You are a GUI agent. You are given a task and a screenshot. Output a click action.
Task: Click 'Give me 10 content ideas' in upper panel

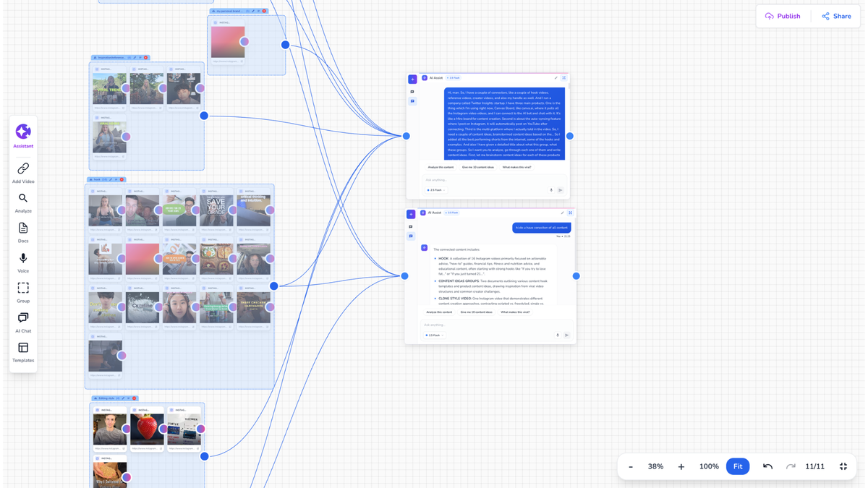[478, 167]
